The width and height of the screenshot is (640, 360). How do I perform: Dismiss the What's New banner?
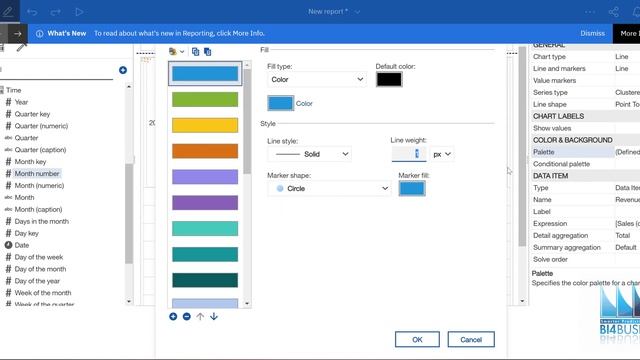(x=592, y=33)
